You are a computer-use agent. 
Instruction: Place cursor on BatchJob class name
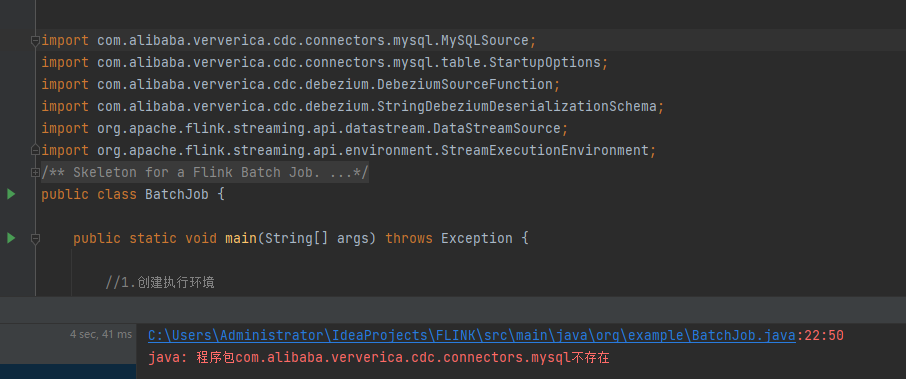coord(177,194)
